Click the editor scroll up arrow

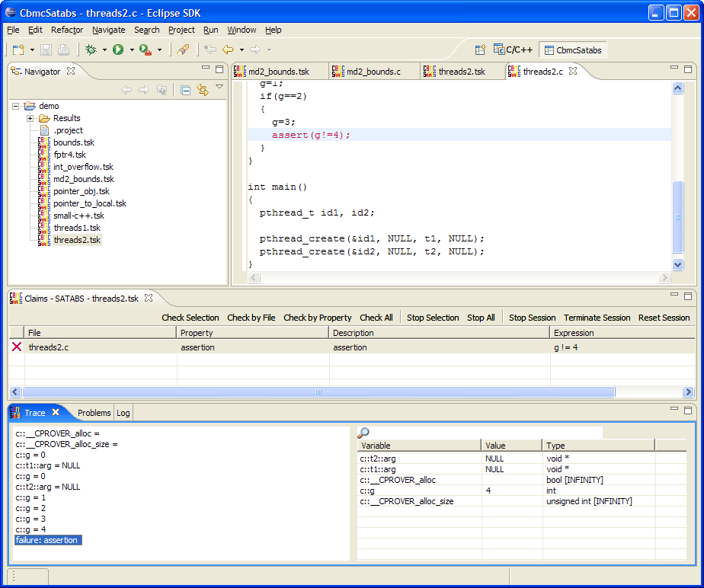click(677, 88)
